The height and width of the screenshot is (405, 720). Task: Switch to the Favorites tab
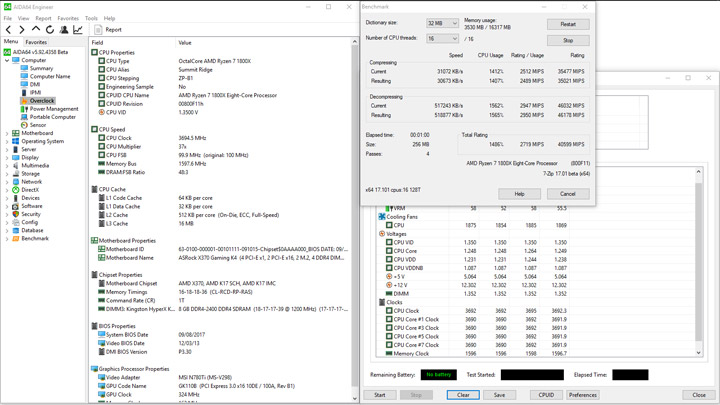(36, 42)
